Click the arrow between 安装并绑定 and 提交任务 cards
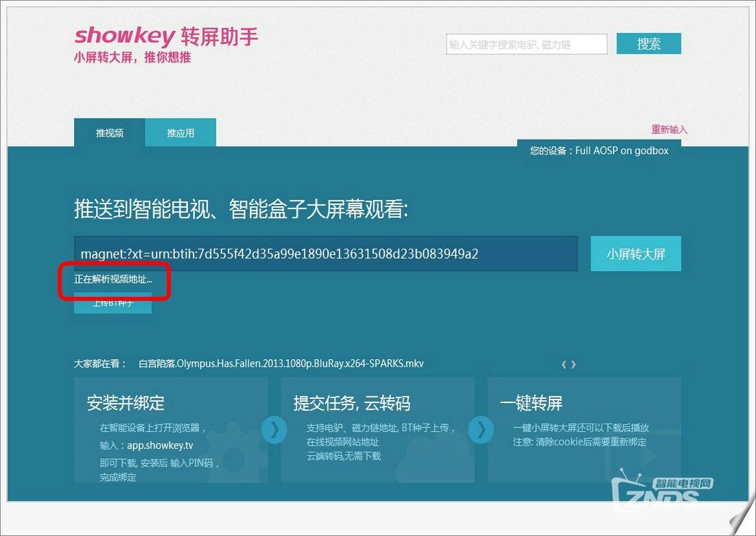The image size is (756, 536). (274, 430)
